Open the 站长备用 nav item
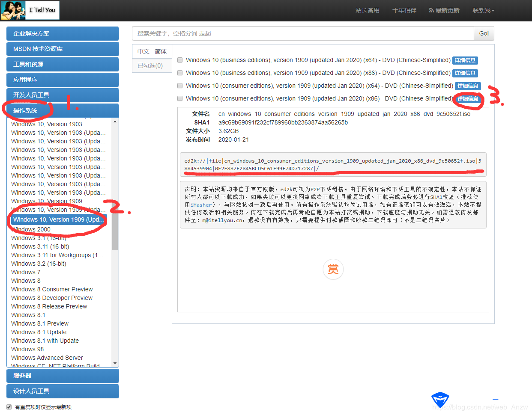This screenshot has height=415, width=532. (x=368, y=10)
